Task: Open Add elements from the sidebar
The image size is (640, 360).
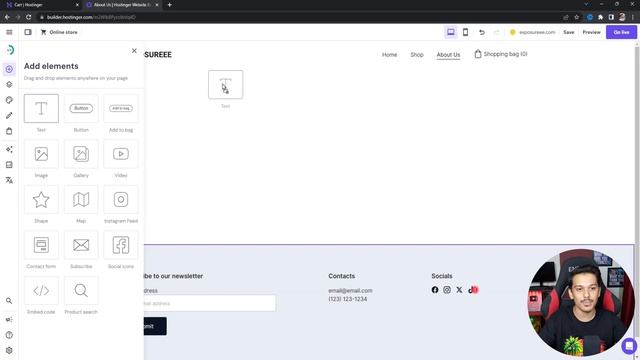Action: [9, 69]
